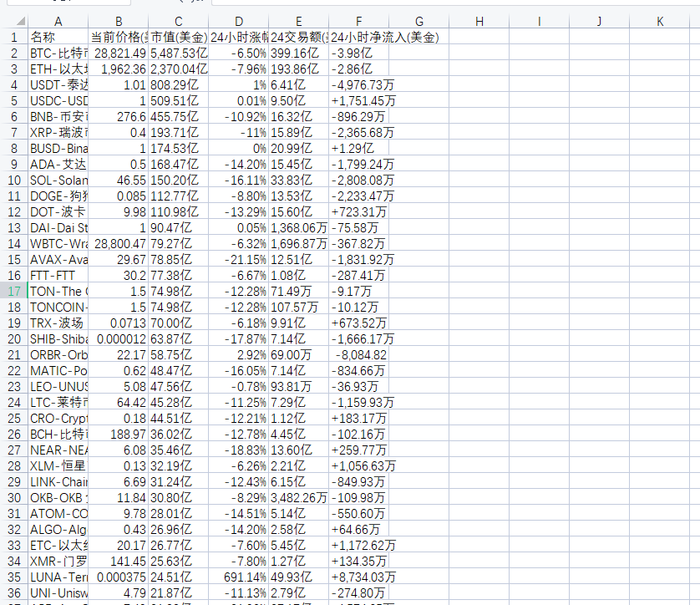
Task: Select column F header
Action: pyautogui.click(x=359, y=22)
